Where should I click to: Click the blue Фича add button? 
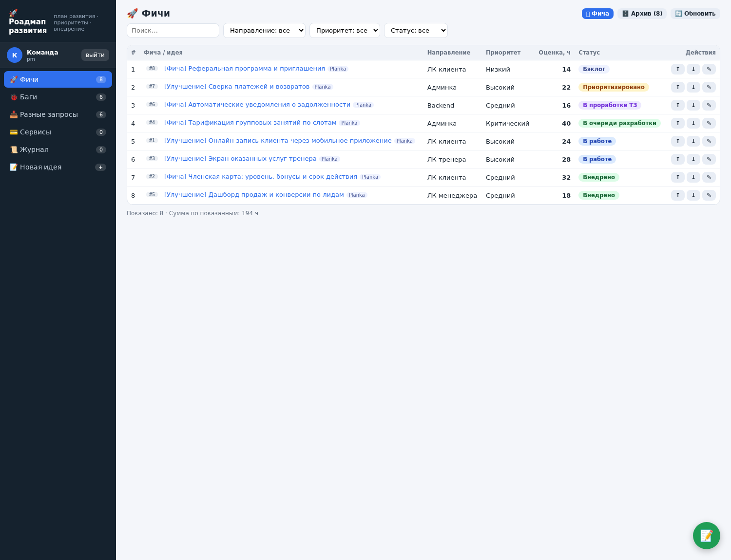click(597, 14)
